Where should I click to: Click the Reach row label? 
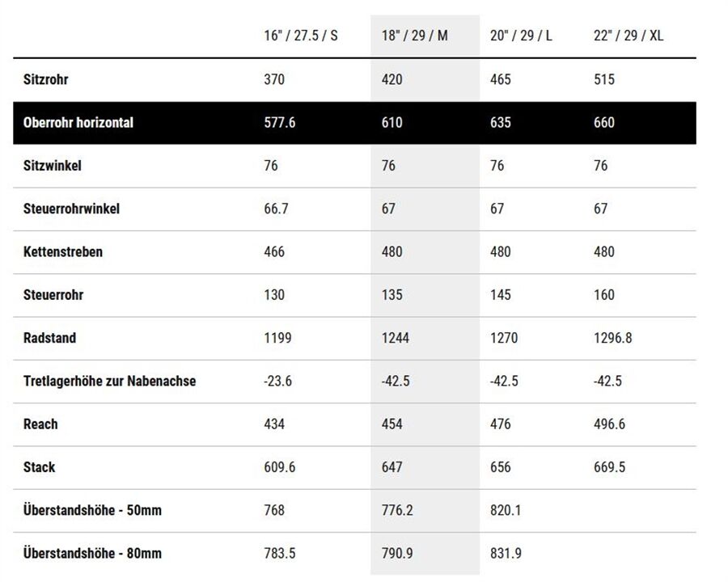click(41, 424)
